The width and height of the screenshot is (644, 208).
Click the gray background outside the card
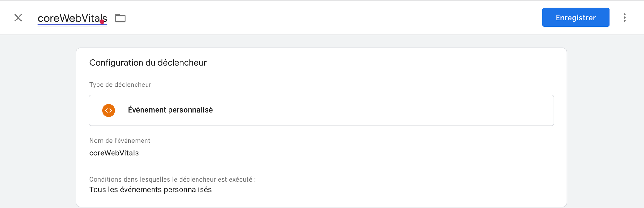[x=38, y=126]
